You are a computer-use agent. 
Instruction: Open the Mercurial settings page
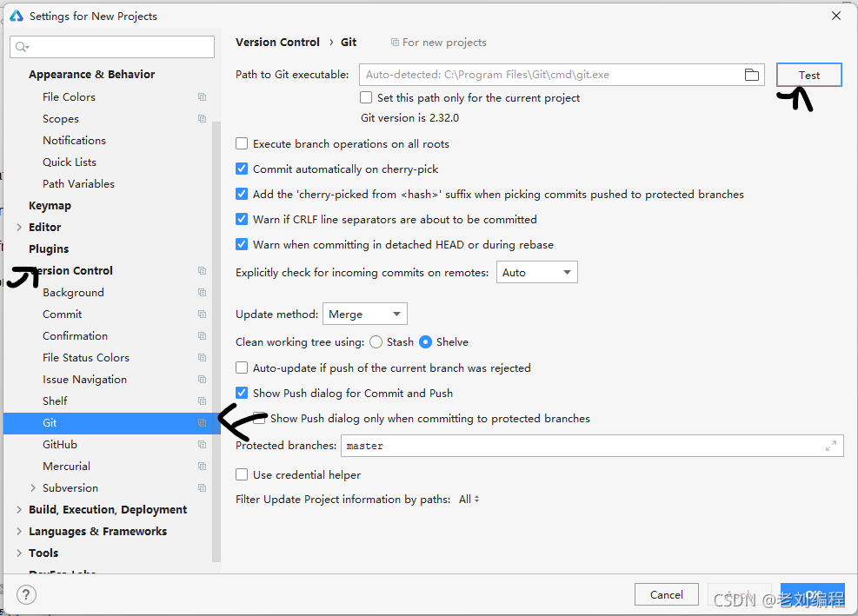[x=67, y=466]
